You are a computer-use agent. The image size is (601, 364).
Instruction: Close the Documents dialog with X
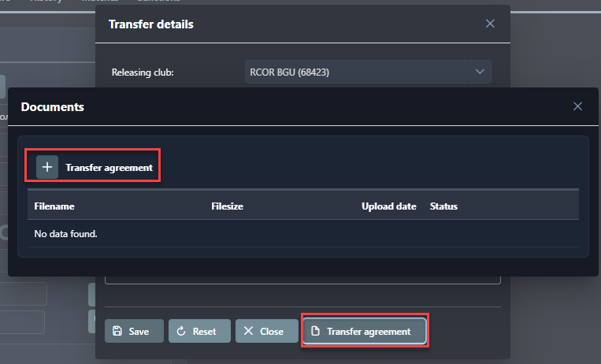click(x=577, y=106)
